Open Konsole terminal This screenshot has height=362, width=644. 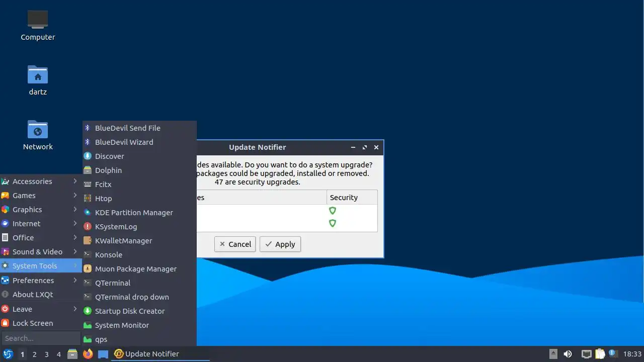139,254
